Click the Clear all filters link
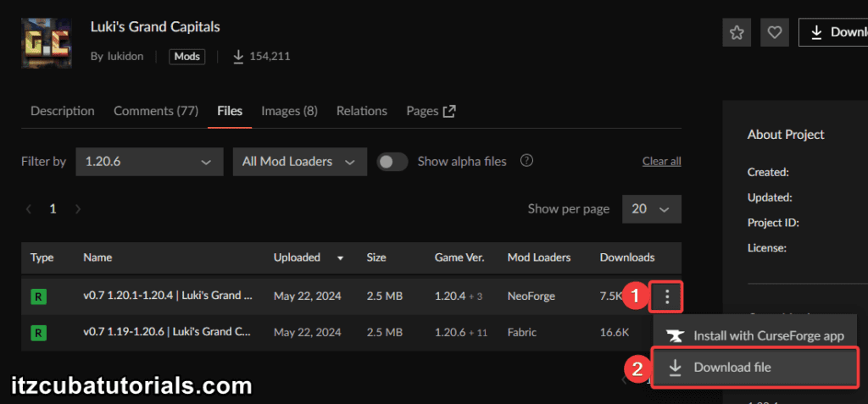868x404 pixels. 661,161
